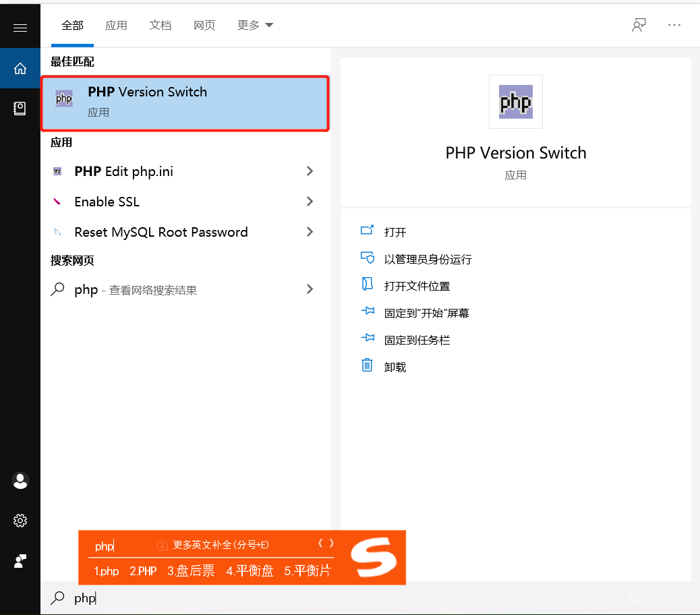Select PHP Version Switch best match
The height and width of the screenshot is (615, 700).
(185, 104)
